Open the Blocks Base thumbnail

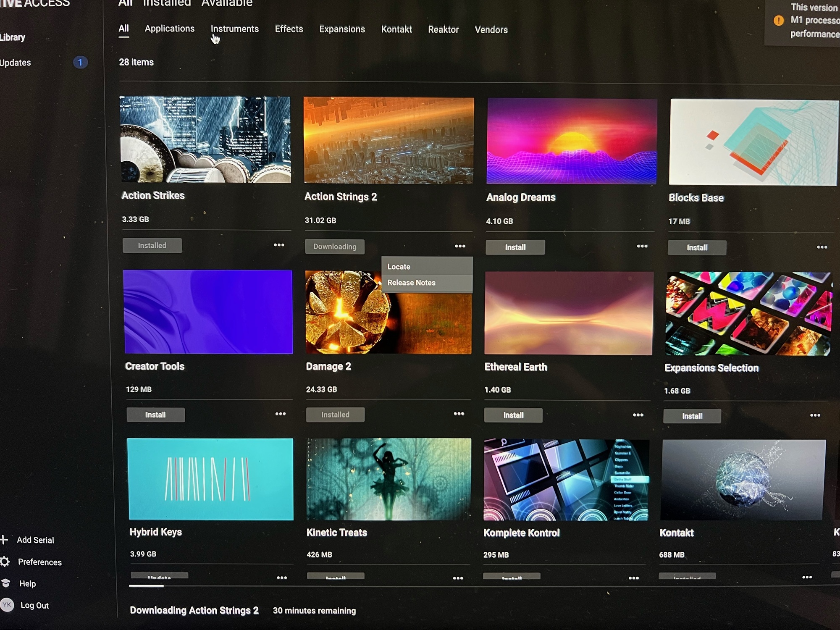(x=753, y=142)
